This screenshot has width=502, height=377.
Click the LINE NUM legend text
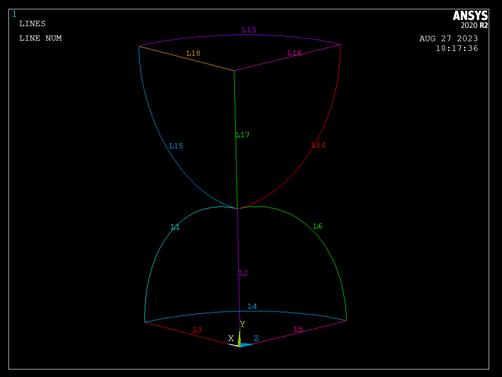tap(40, 38)
